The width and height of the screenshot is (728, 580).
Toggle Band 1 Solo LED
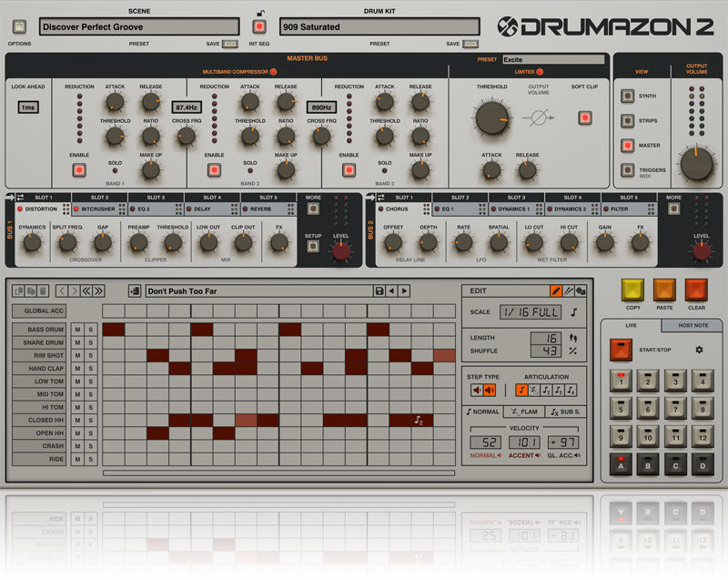click(x=115, y=171)
